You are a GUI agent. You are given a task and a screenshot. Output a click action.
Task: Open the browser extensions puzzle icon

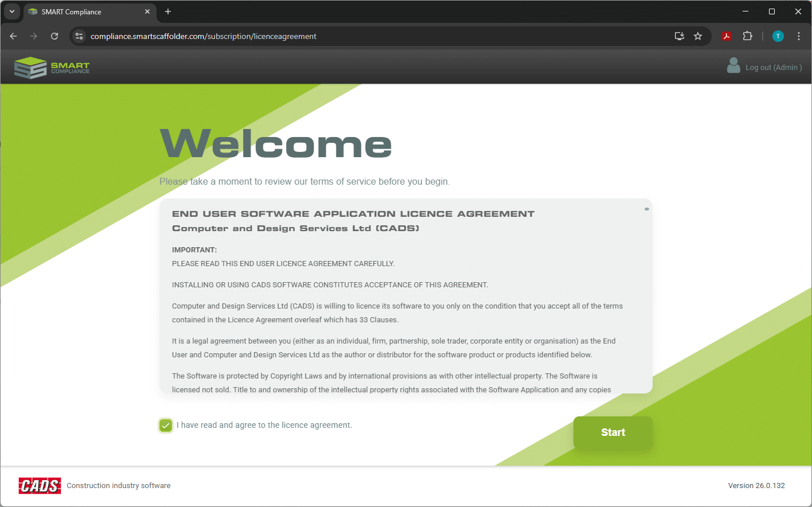(x=747, y=36)
